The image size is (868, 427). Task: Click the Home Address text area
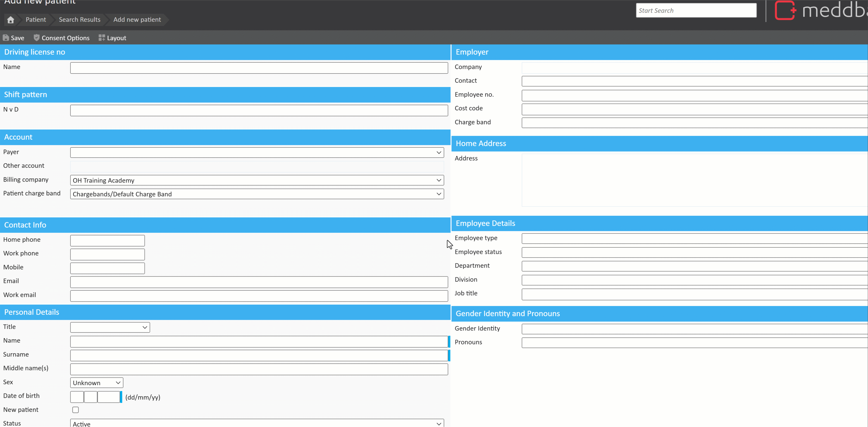click(694, 180)
